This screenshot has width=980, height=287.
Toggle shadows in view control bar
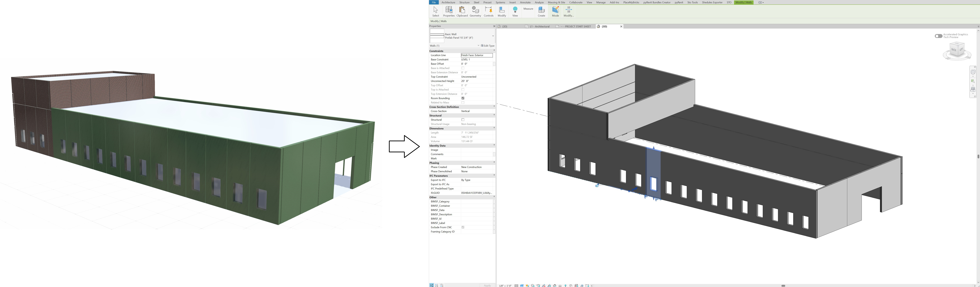533,285
